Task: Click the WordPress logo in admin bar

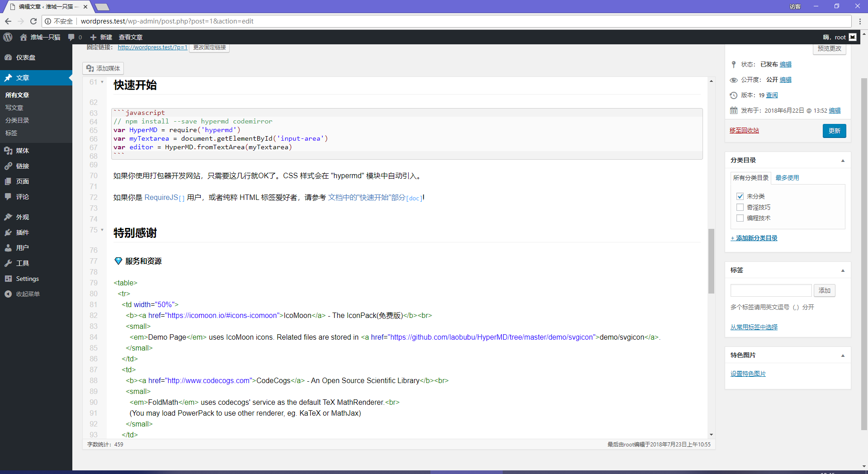Action: click(x=8, y=37)
